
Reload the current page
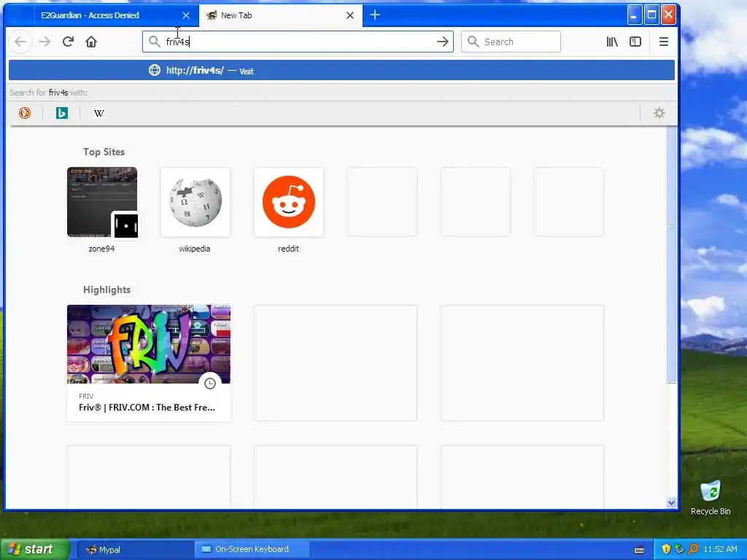click(68, 42)
